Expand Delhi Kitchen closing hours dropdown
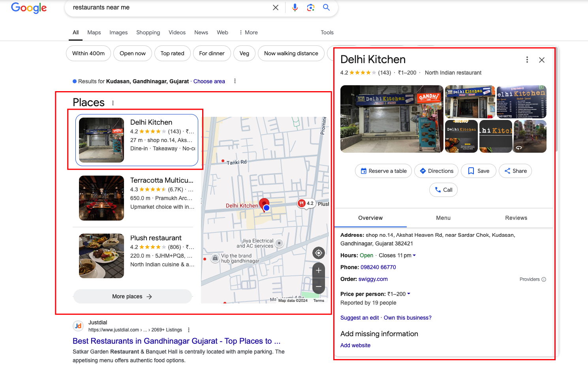 pos(414,255)
